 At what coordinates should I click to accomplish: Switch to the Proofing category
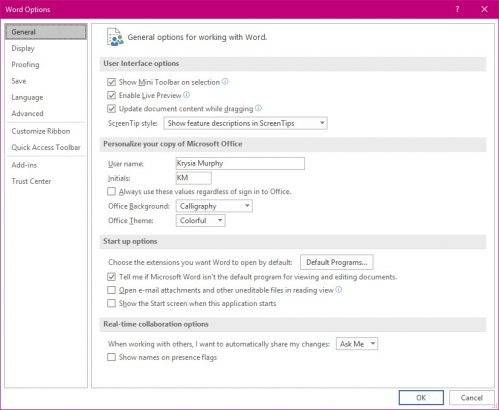[25, 65]
